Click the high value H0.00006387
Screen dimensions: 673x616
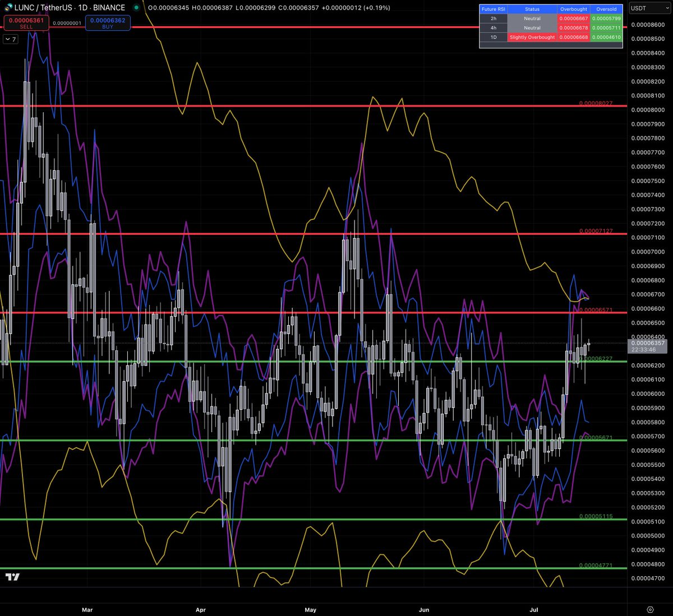tap(212, 8)
